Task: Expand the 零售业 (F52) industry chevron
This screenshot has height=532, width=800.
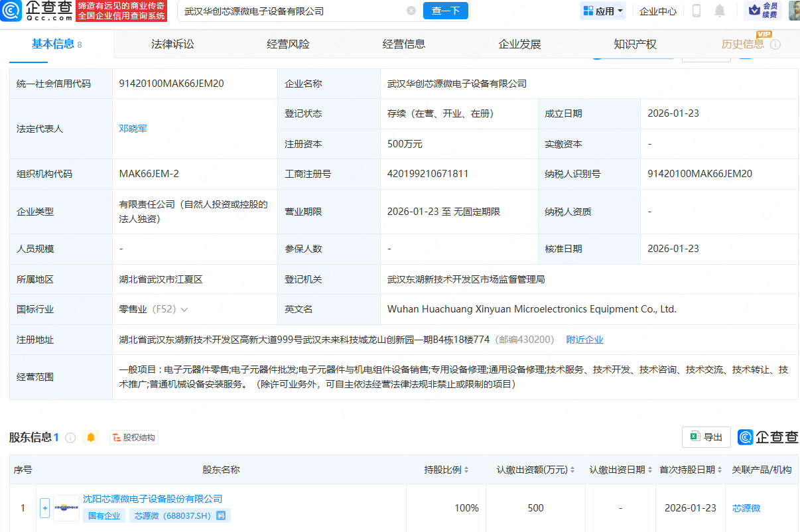Action: (184, 310)
